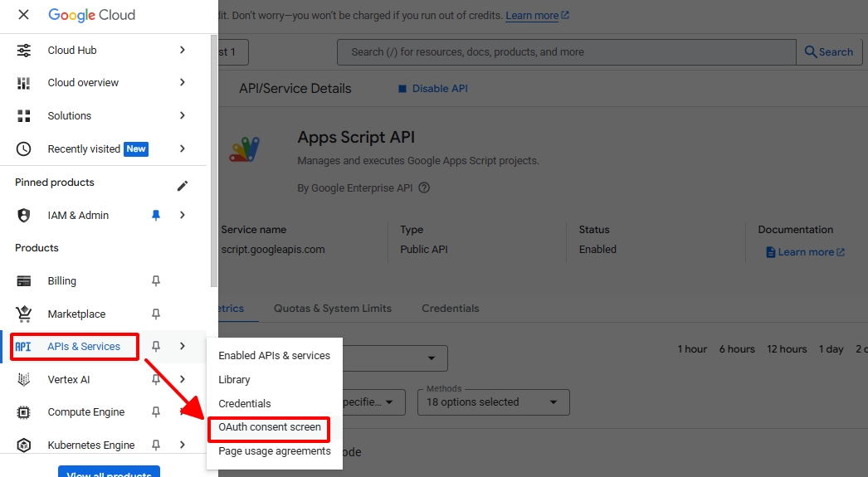Click the Search button
Screen dimensions: 868x477
point(829,52)
